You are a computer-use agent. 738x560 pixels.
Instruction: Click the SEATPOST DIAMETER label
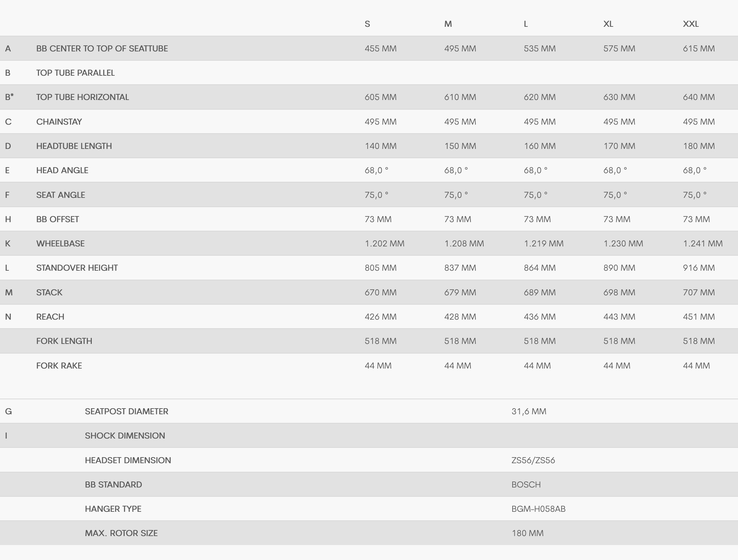tap(126, 411)
